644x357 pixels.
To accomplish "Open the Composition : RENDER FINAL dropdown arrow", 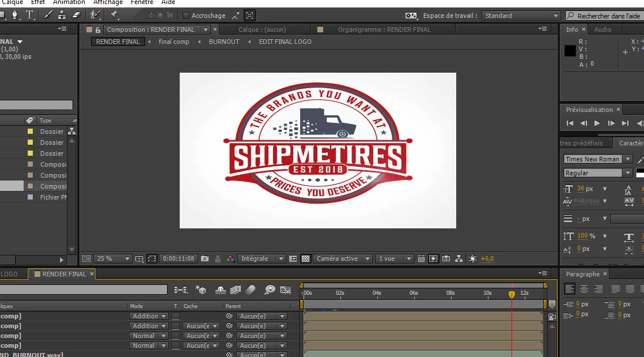I will pyautogui.click(x=206, y=29).
